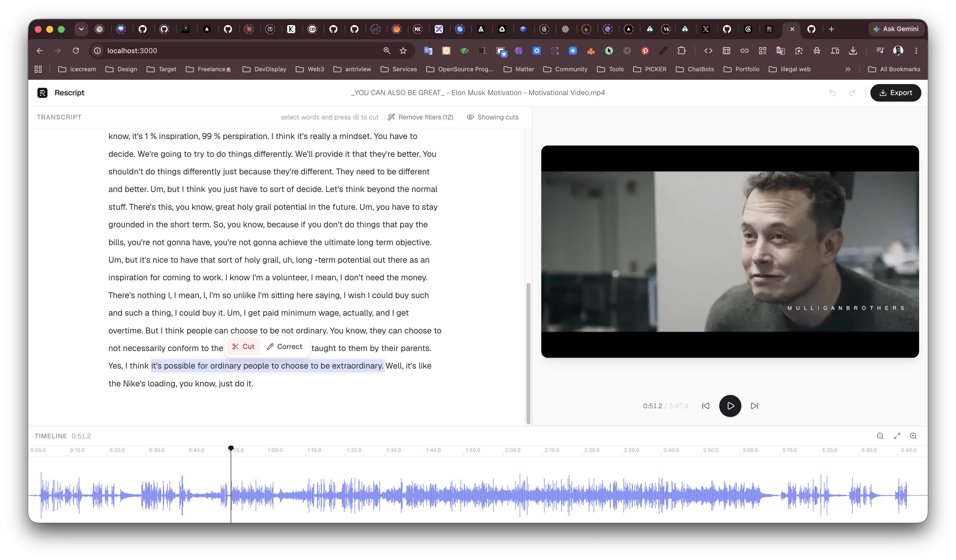Reload the browser page
Screen dimensions: 956x560
(76, 51)
